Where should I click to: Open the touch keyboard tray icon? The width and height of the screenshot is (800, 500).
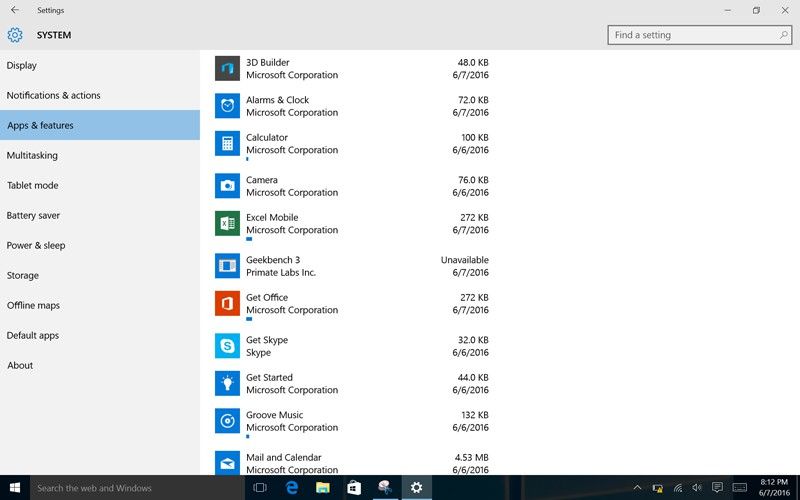pos(739,488)
